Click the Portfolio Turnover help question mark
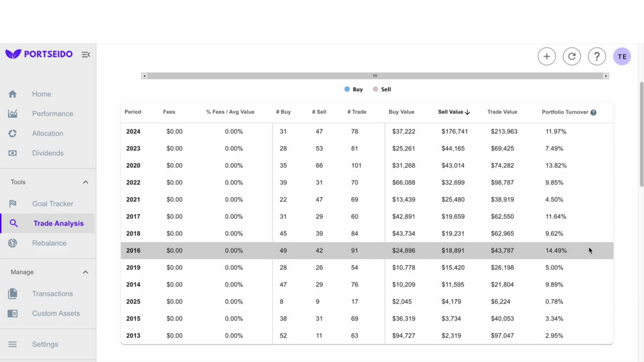 (x=593, y=112)
